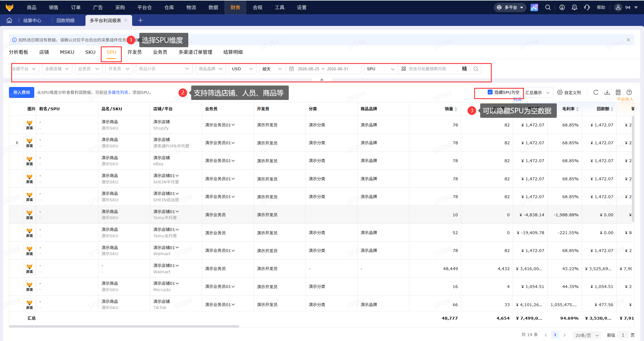Follow the 多属性列表 link
Screen dimensions: 644x341
pyautogui.click(x=118, y=92)
